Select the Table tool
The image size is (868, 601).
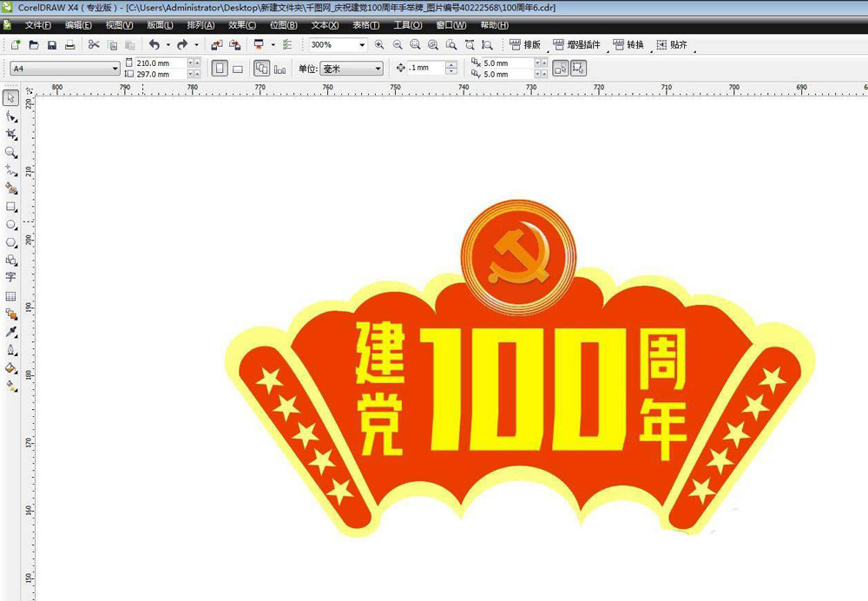11,296
